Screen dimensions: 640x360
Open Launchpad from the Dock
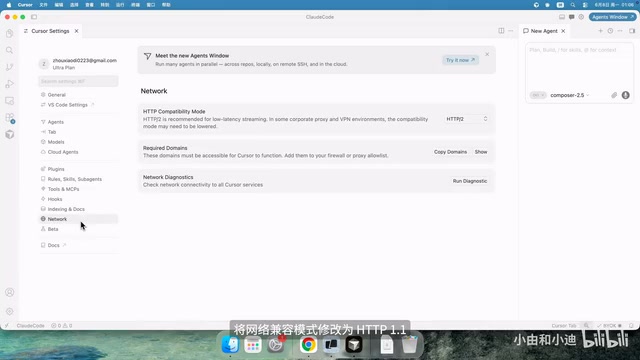click(253, 346)
